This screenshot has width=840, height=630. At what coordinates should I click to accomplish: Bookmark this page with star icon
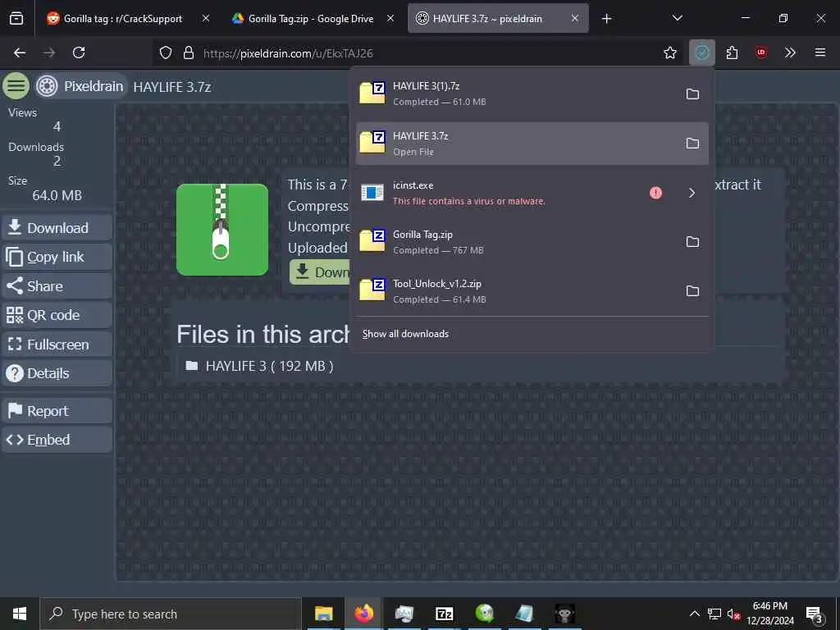pos(669,52)
